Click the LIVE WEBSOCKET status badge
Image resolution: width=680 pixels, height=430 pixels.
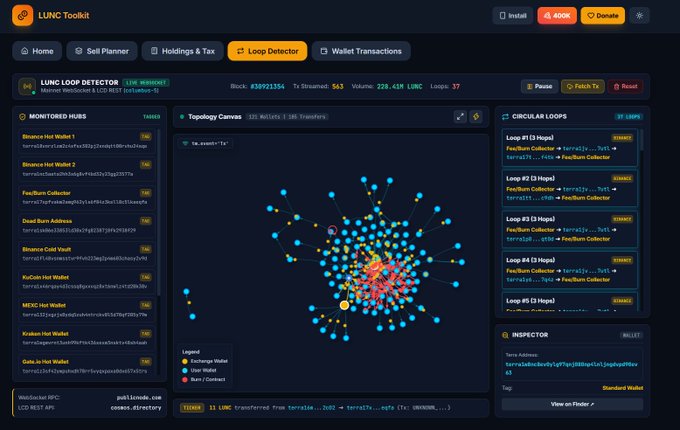pos(146,82)
